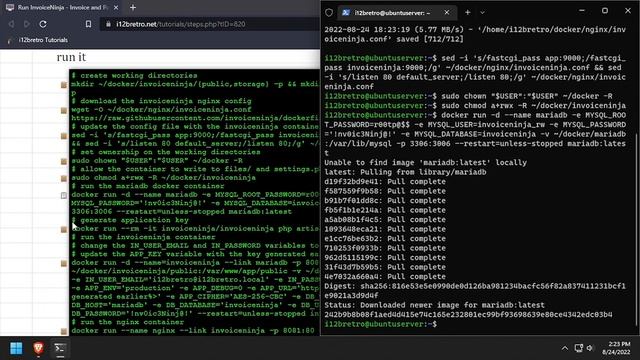The width and height of the screenshot is (640, 360).
Task: Click '# generate application key' comment line
Action: 130,220
